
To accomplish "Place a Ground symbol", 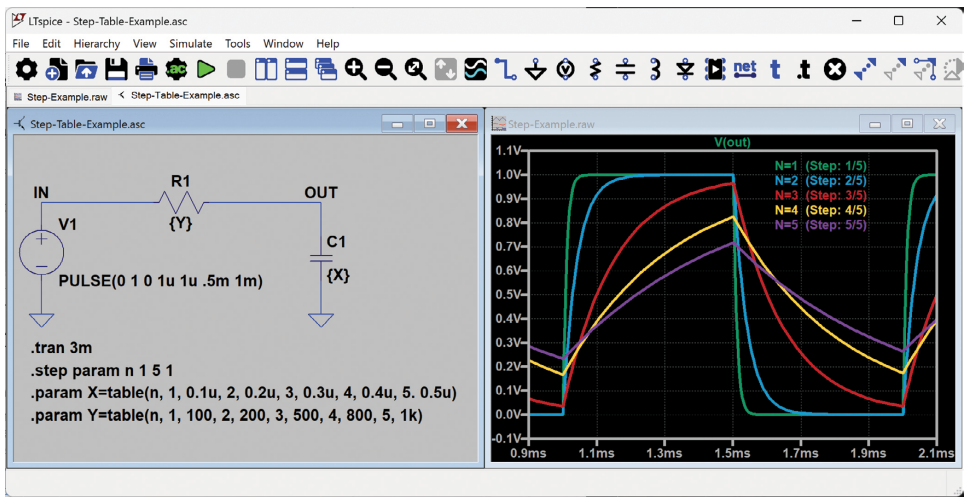I will (x=535, y=70).
